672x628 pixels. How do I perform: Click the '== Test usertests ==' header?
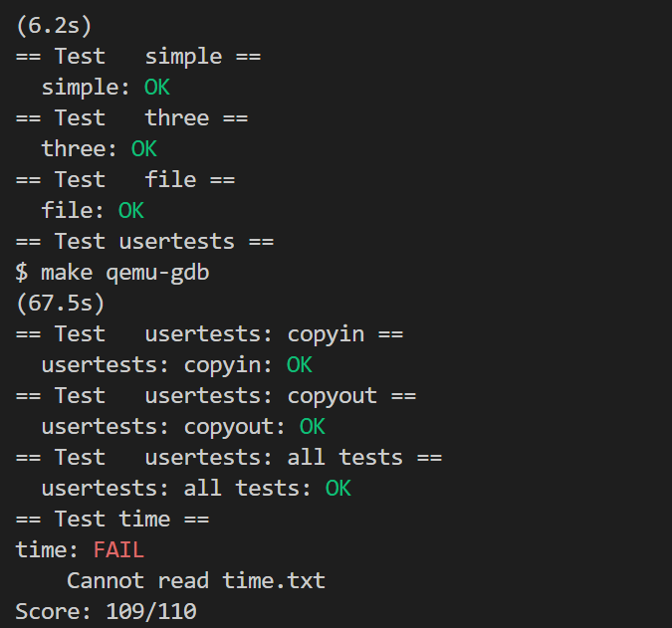(x=144, y=242)
